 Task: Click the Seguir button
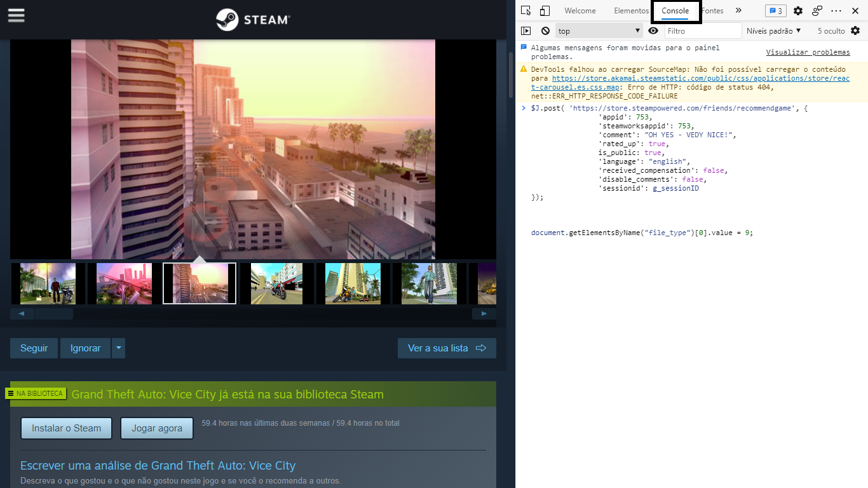coord(34,348)
